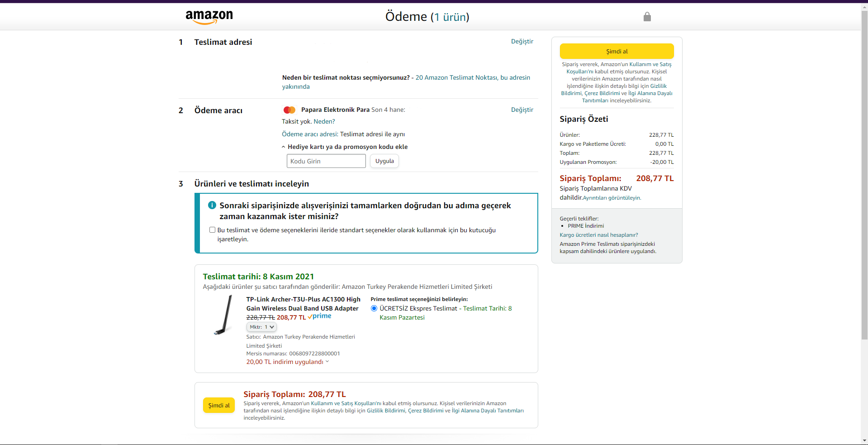Click the Sipariş Özeti heading
Viewport: 868px width, 445px height.
point(584,119)
